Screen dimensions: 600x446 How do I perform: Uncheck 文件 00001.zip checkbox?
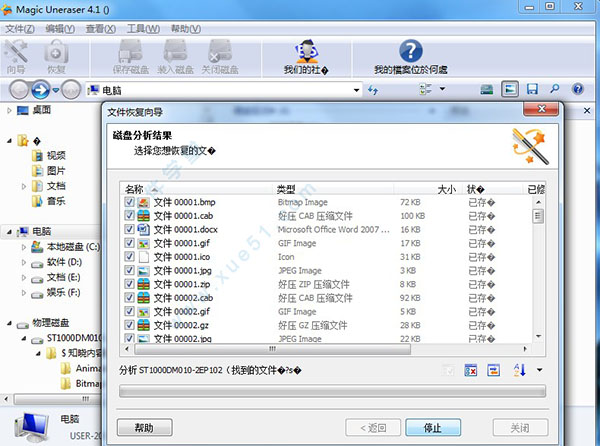click(129, 284)
